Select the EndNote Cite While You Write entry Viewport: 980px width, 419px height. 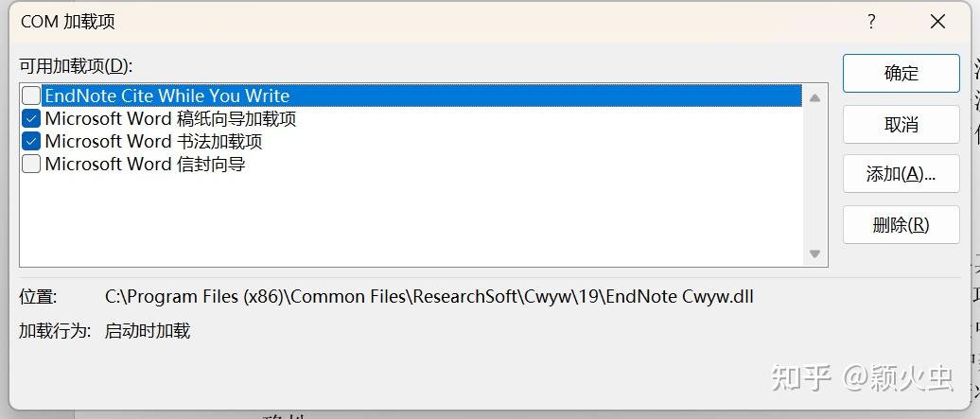click(x=167, y=96)
